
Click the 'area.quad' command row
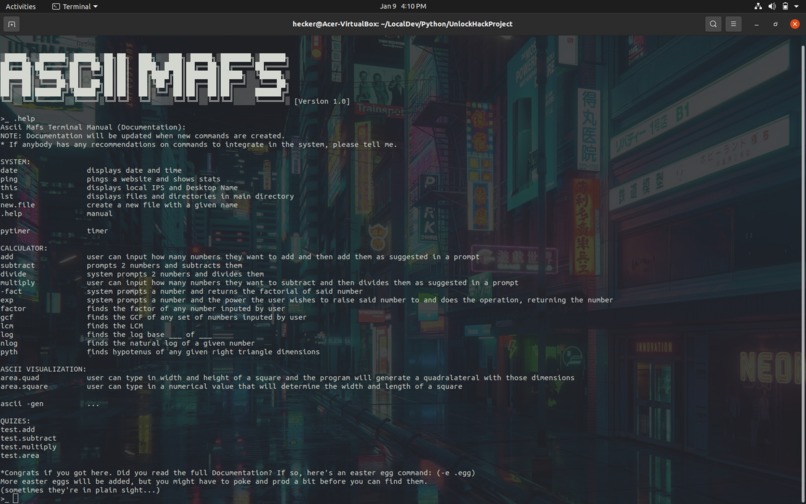click(x=287, y=377)
